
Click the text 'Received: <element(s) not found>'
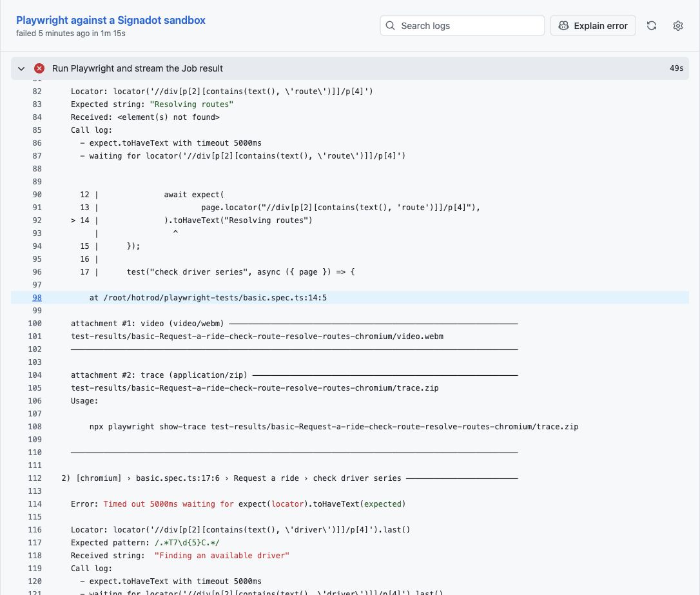pyautogui.click(x=145, y=117)
